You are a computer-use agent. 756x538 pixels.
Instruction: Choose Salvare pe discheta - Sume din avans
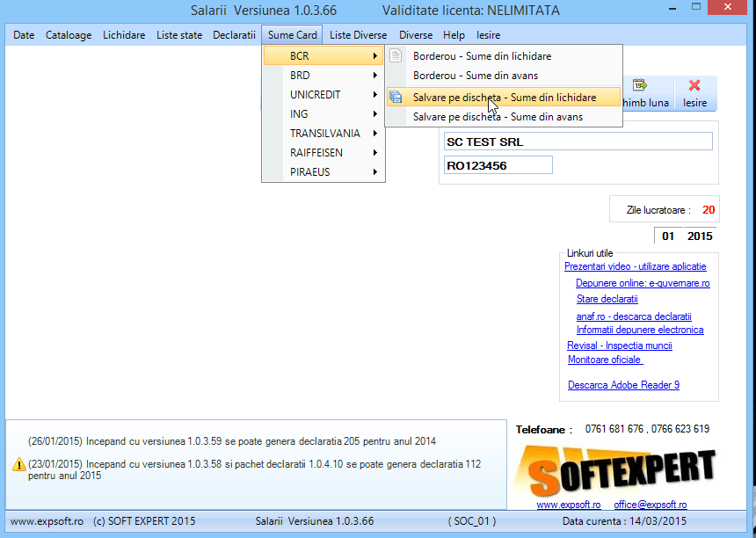504,117
